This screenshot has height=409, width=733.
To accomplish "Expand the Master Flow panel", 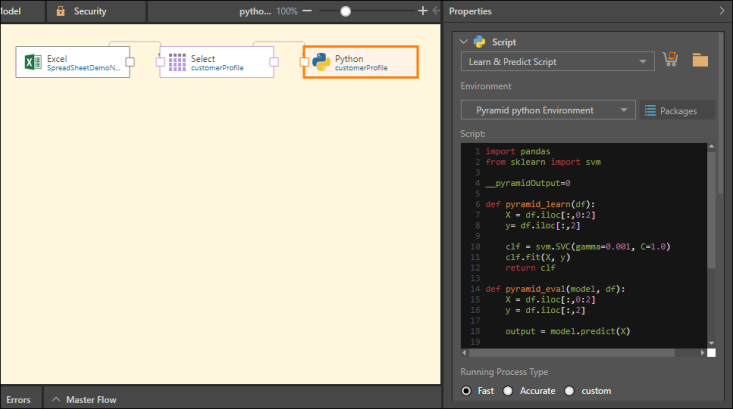I will 84,400.
